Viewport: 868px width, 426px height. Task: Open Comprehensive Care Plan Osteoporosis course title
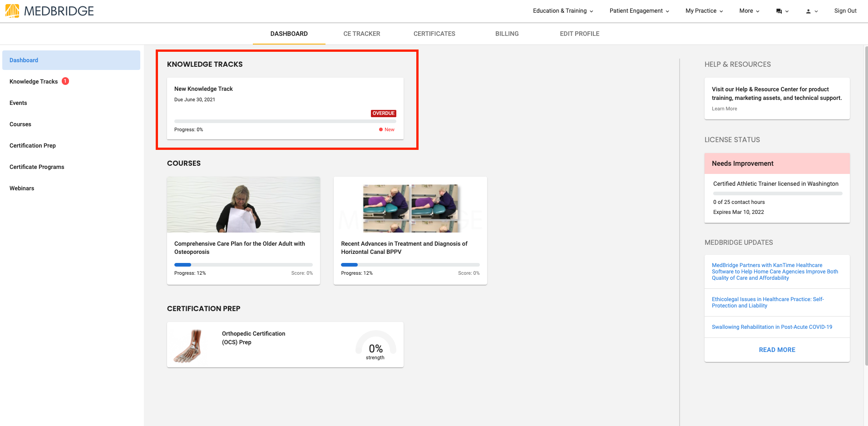(240, 248)
